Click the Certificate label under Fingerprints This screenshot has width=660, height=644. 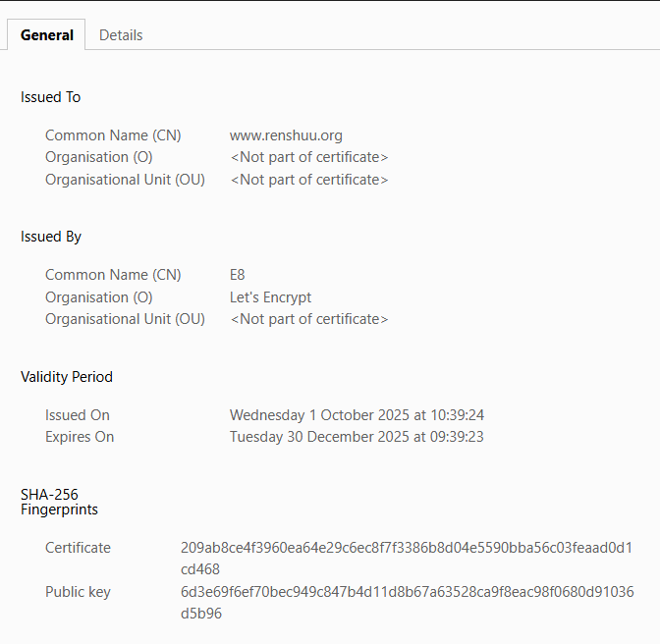[78, 548]
